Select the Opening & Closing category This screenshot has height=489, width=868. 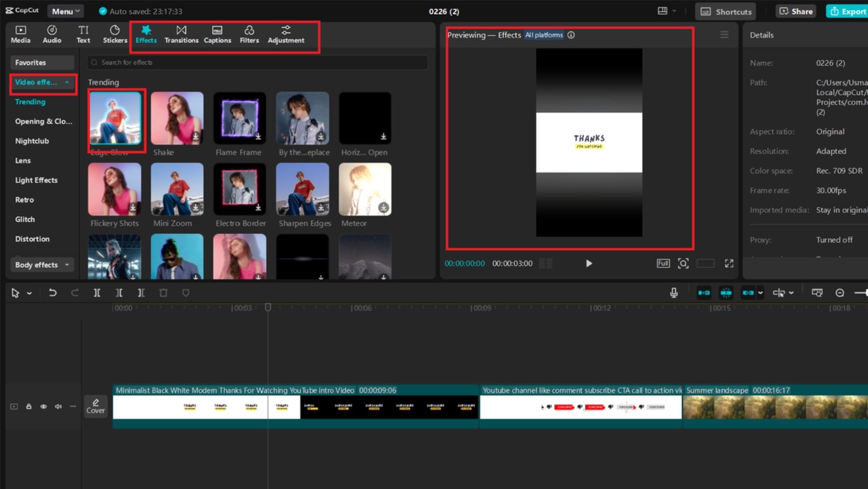(43, 121)
